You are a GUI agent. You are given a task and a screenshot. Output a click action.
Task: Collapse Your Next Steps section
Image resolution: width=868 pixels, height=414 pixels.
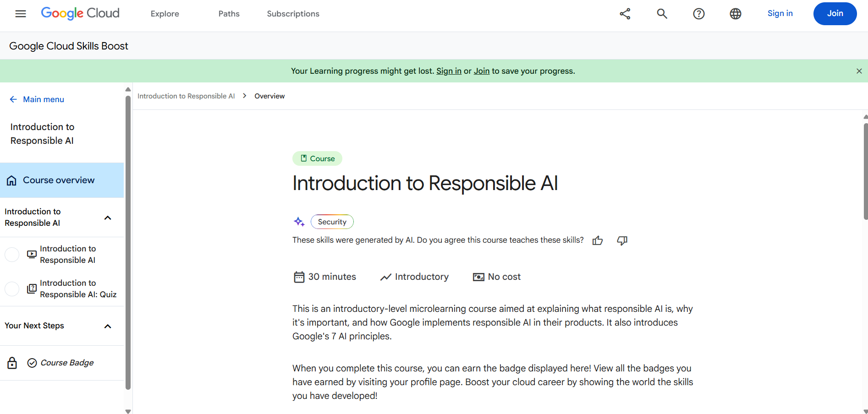click(x=108, y=326)
